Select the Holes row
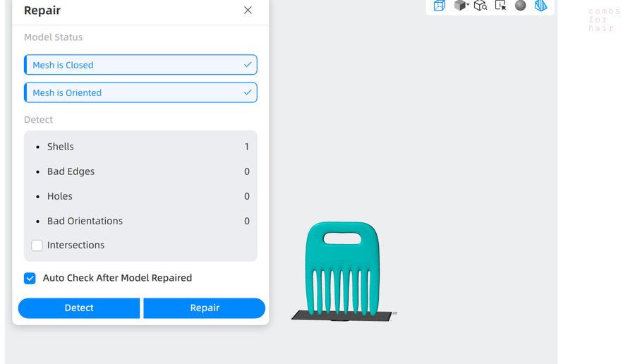Viewport: 635px width, 364px height. pyautogui.click(x=142, y=196)
